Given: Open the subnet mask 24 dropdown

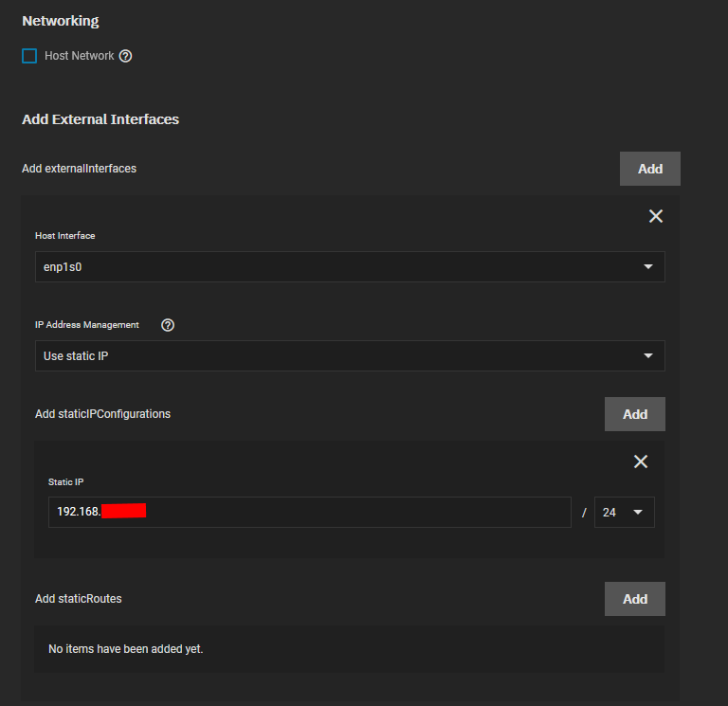Looking at the screenshot, I should click(624, 512).
